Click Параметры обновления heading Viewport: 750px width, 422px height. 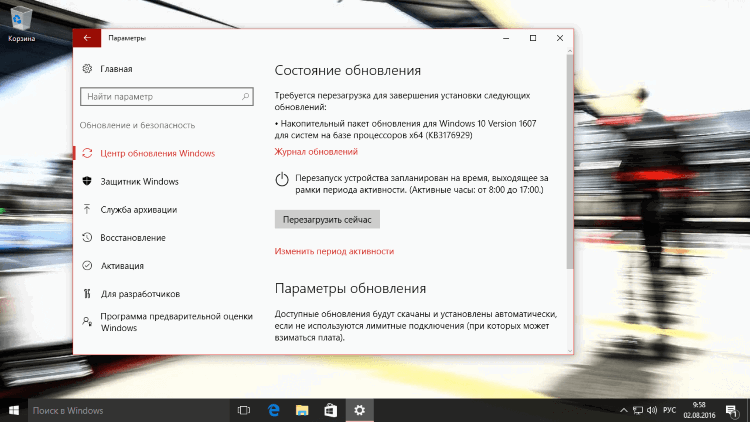[x=350, y=289]
